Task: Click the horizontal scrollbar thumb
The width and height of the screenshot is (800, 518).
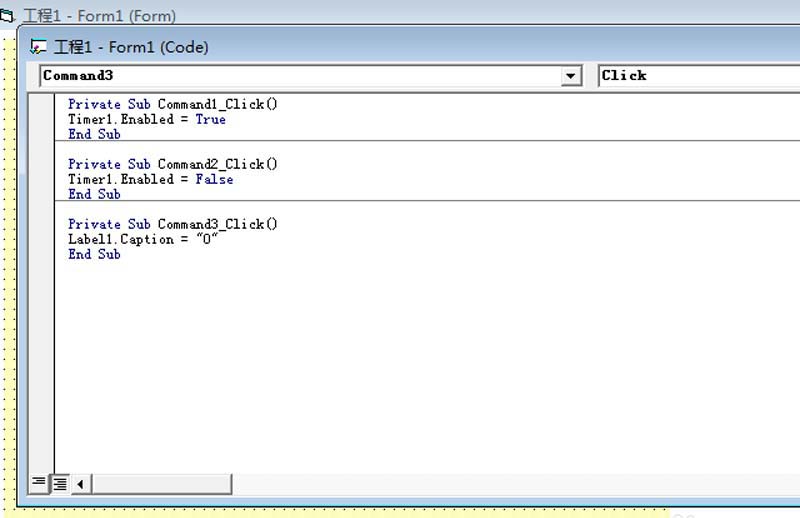Action: tap(162, 484)
